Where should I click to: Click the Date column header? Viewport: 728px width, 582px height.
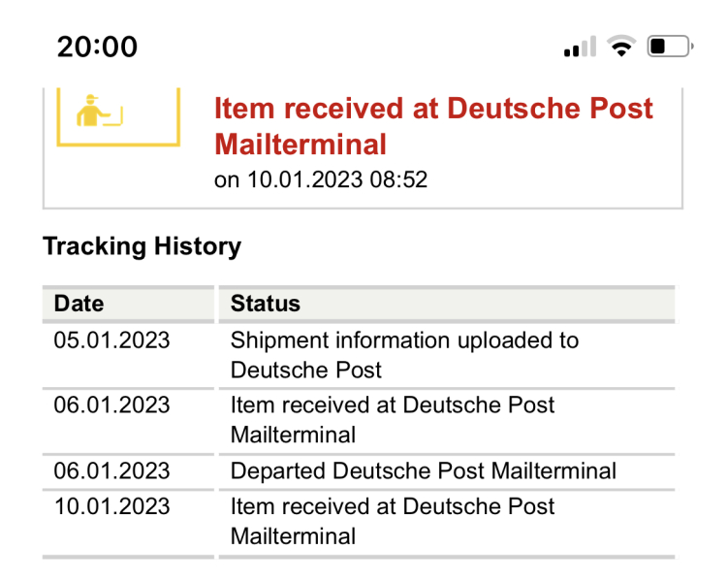tap(79, 304)
